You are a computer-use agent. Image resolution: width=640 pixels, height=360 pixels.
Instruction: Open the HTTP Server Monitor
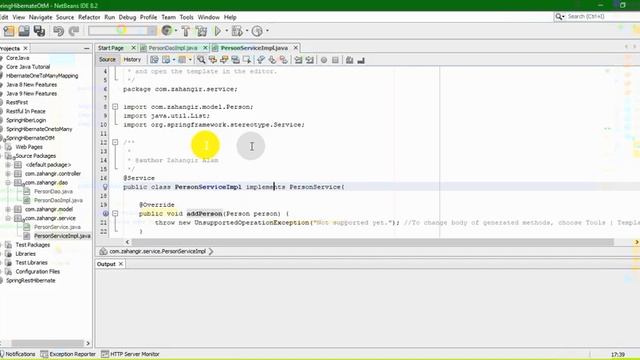tap(131, 354)
